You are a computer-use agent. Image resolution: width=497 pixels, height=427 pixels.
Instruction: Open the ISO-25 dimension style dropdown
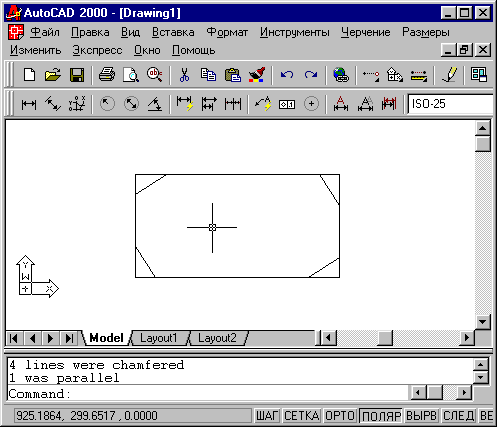[450, 104]
